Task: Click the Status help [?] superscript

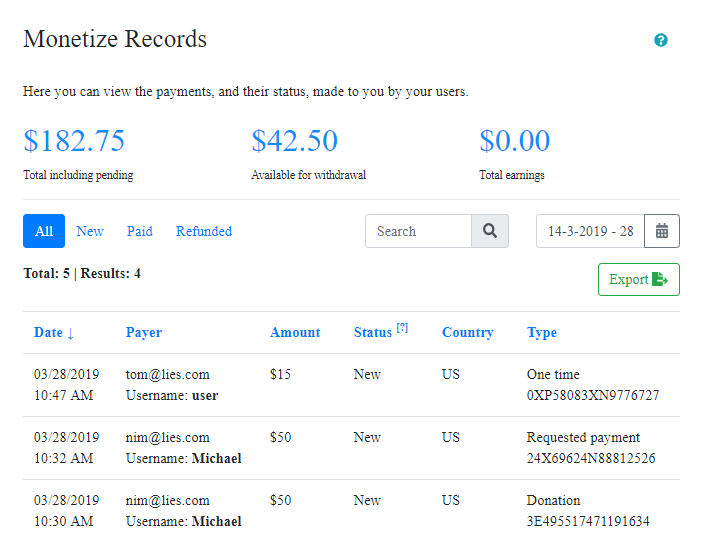Action: tap(402, 327)
